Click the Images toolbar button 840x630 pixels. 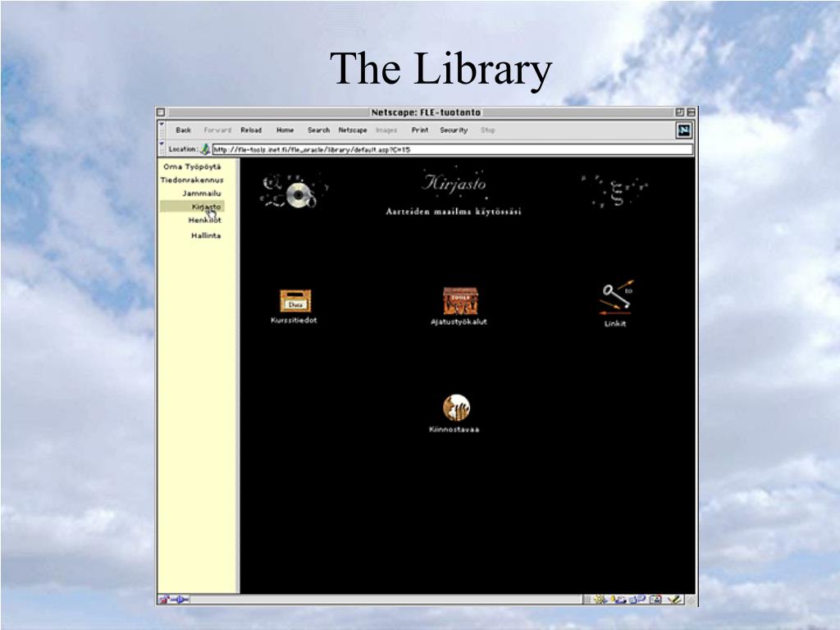tap(386, 130)
